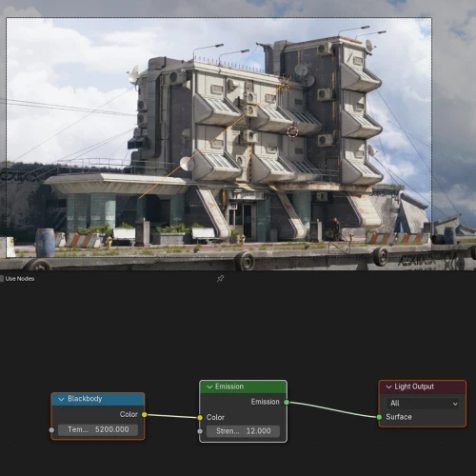Screen dimensions: 476x476
Task: Click the yellow Color input socket on Emission
Action: pos(200,418)
